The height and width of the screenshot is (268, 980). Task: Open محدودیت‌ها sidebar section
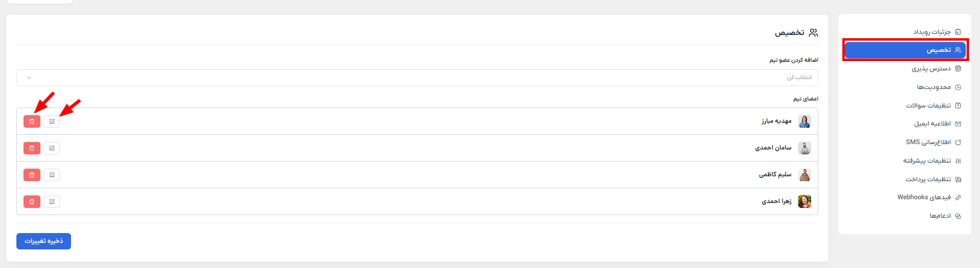click(x=934, y=87)
